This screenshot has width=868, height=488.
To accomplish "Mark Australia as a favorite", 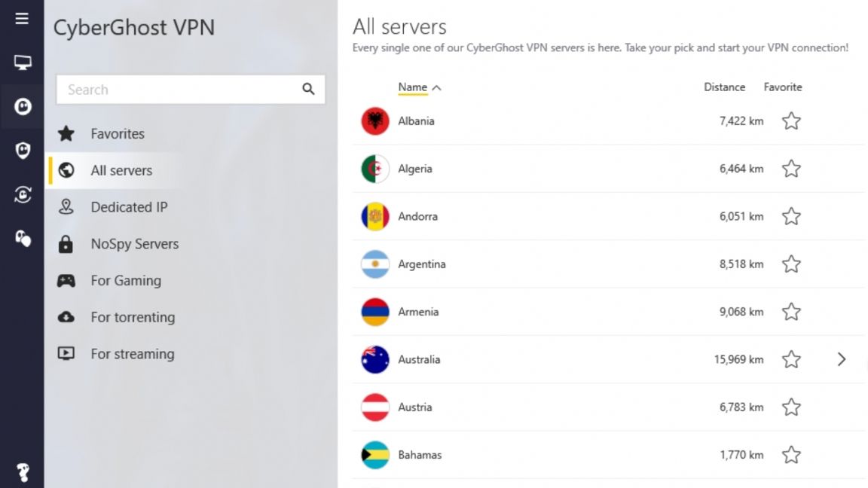I will 791,360.
